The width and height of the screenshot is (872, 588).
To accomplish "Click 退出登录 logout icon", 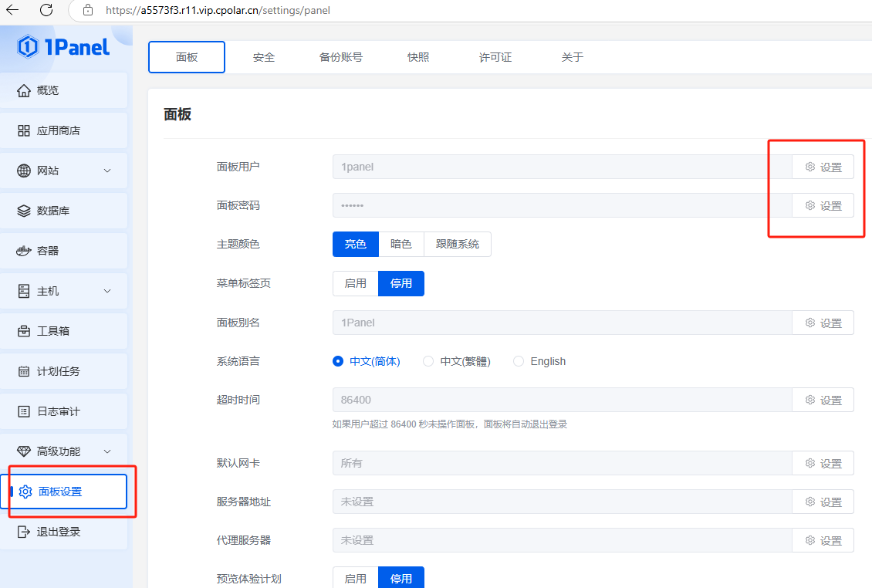I will point(24,532).
